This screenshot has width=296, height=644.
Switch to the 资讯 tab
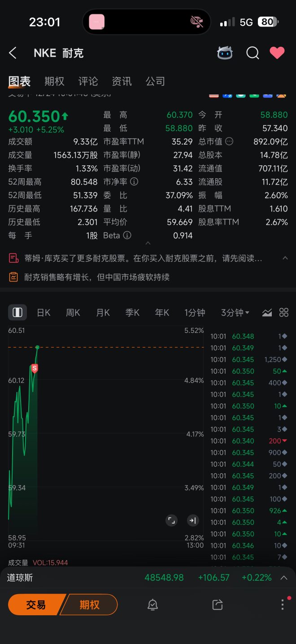[x=122, y=81]
